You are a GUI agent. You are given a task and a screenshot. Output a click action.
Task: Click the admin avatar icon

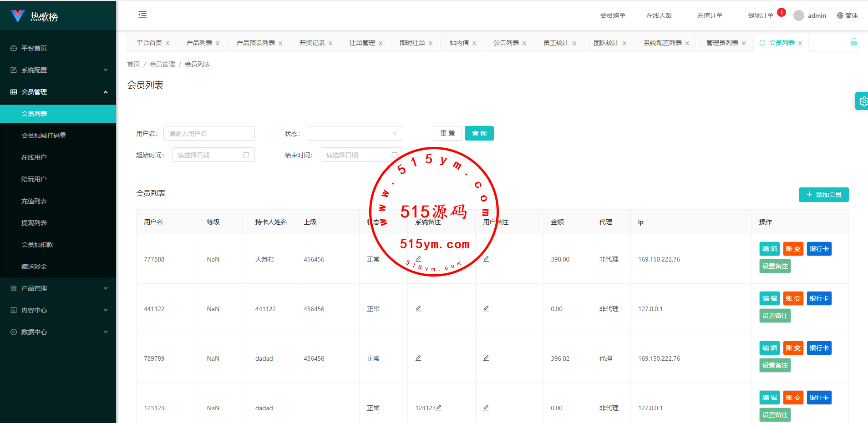click(x=799, y=15)
